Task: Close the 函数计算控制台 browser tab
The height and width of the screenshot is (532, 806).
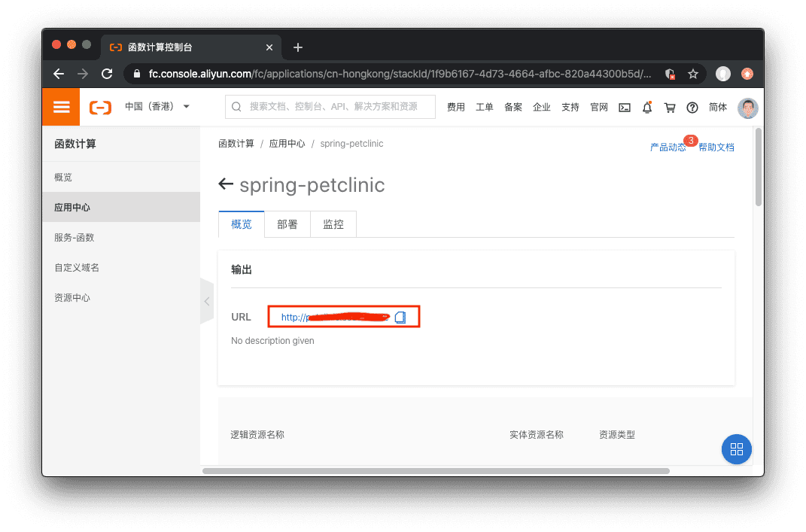Action: [x=269, y=47]
